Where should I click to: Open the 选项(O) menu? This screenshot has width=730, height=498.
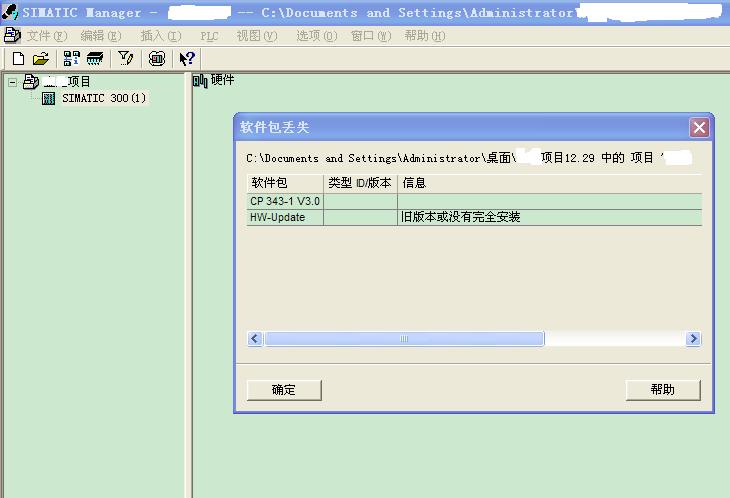point(317,36)
